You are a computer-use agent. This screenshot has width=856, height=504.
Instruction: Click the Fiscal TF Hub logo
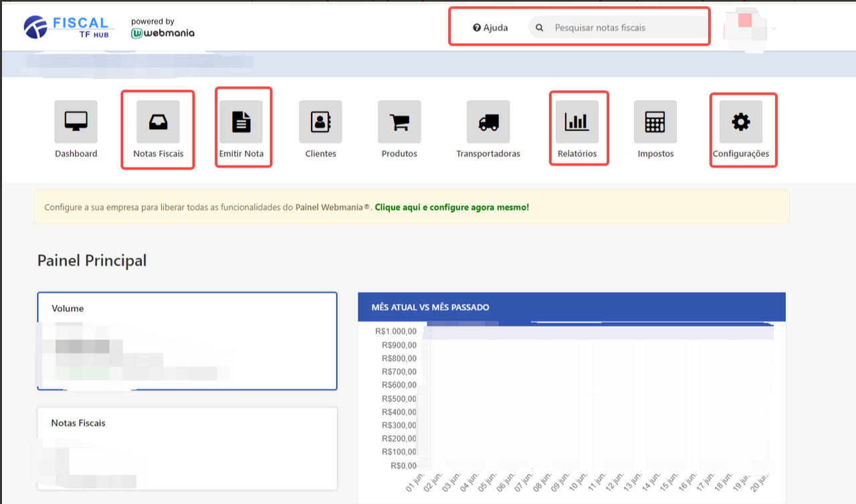tap(69, 27)
